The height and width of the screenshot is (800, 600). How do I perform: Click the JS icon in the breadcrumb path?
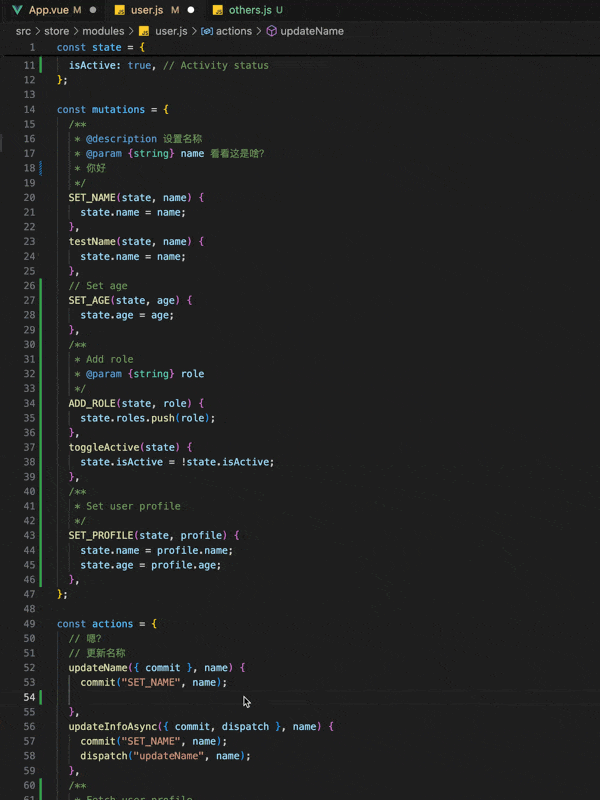point(144,31)
